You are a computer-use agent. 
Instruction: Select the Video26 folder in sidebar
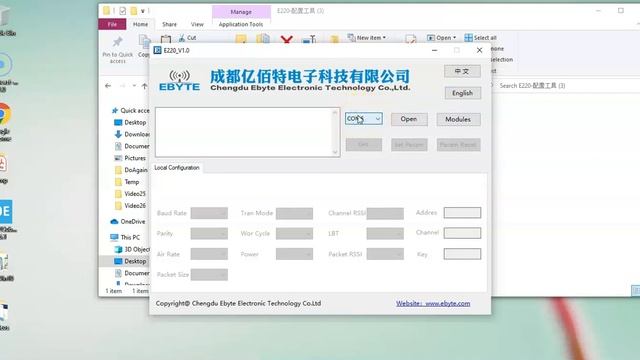131,205
